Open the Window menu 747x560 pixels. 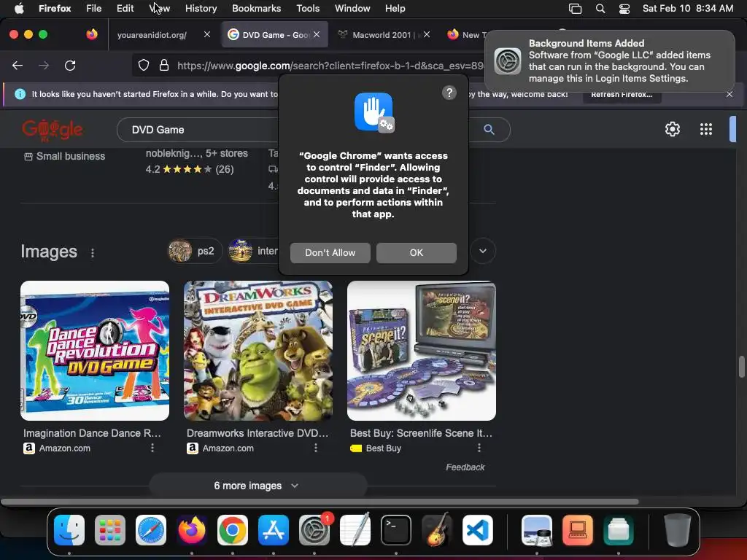point(352,8)
